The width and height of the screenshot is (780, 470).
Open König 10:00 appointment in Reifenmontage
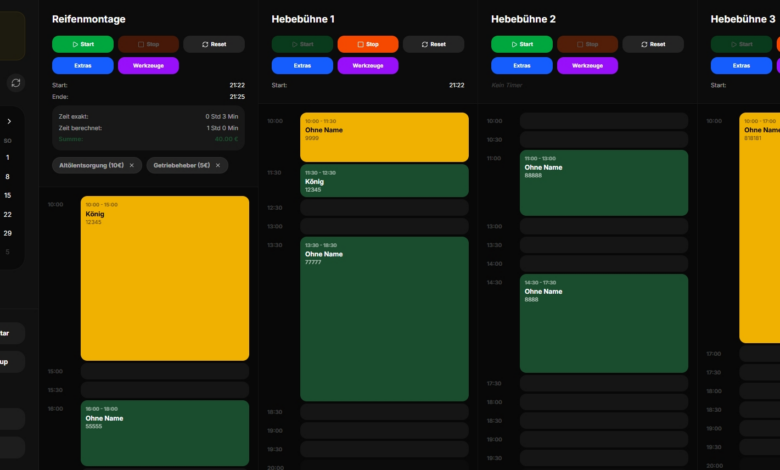165,278
